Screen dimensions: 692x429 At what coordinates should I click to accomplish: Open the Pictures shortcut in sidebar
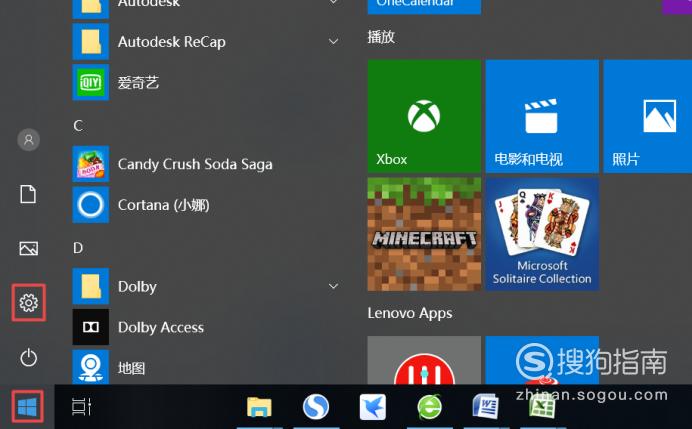click(x=29, y=248)
